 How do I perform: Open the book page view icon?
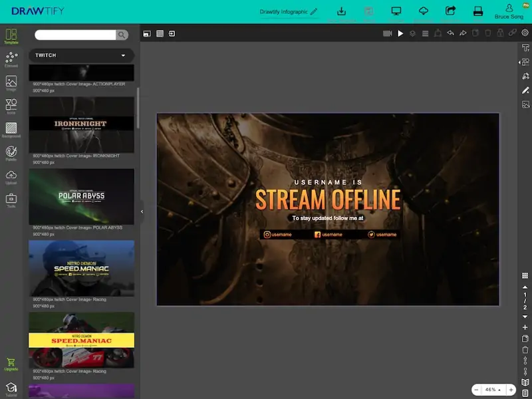[525, 382]
